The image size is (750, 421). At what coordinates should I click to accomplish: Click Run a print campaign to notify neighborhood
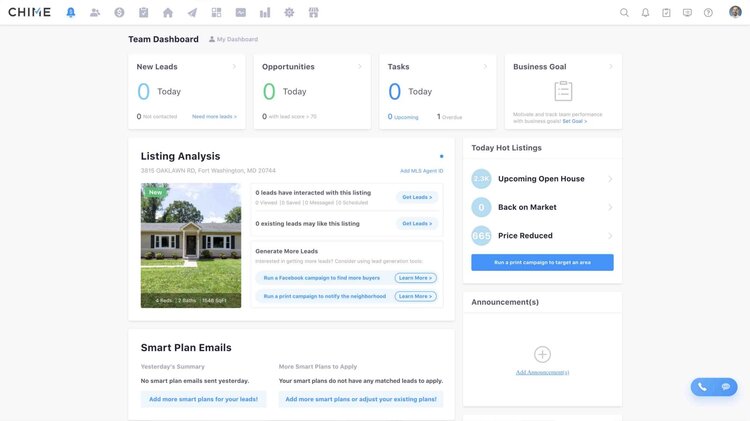click(x=324, y=297)
